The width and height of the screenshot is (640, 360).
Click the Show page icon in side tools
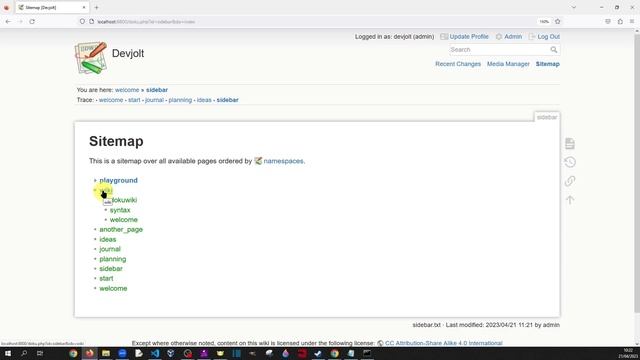(x=570, y=143)
